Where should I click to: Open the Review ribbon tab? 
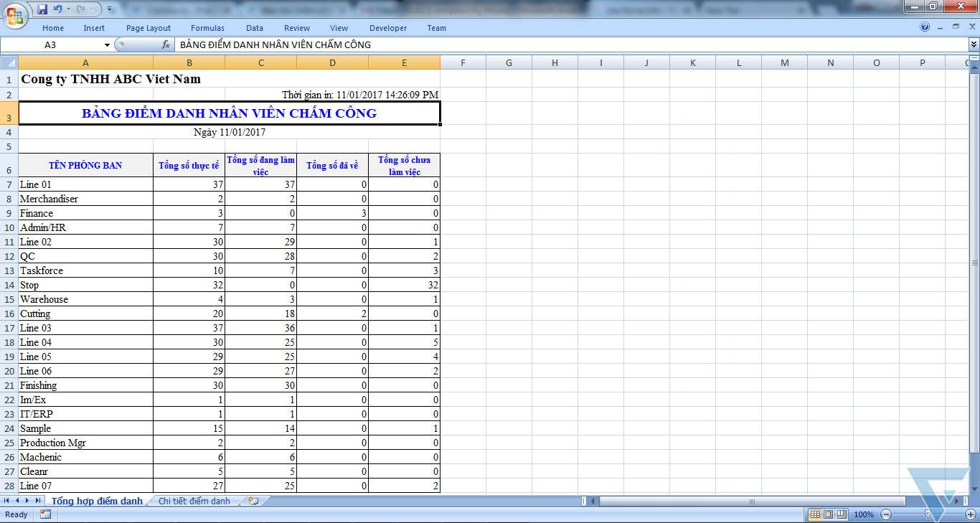tap(297, 28)
